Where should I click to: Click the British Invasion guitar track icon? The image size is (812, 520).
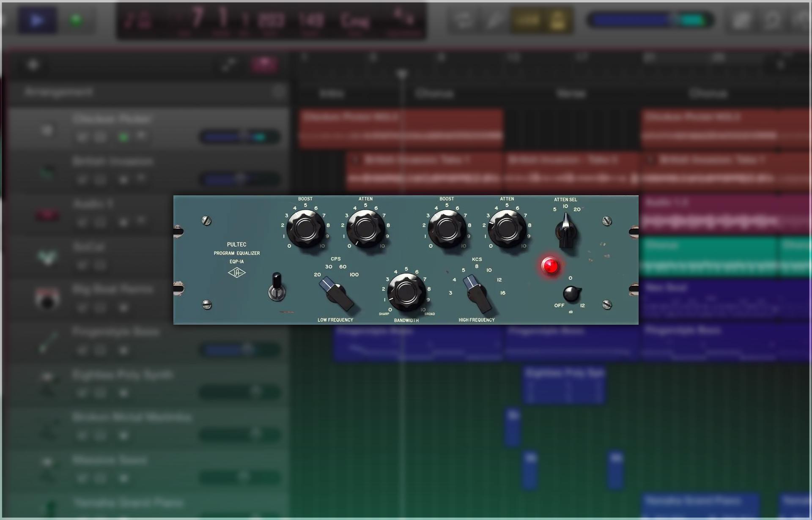pyautogui.click(x=47, y=172)
